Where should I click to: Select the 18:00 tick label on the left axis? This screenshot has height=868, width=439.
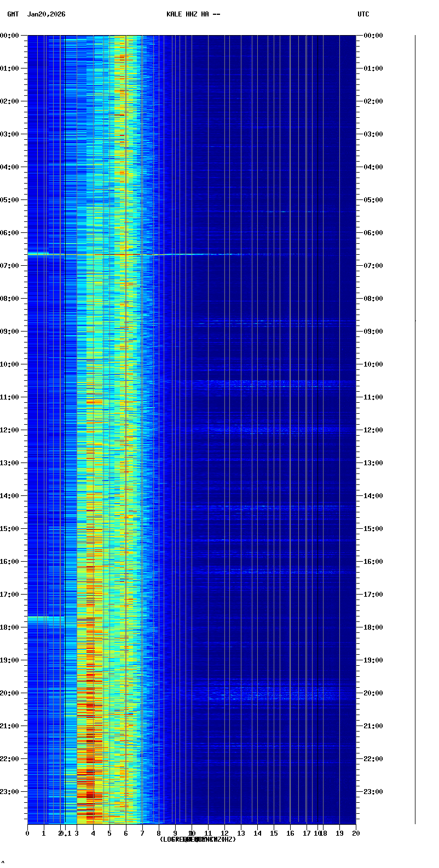click(x=9, y=627)
